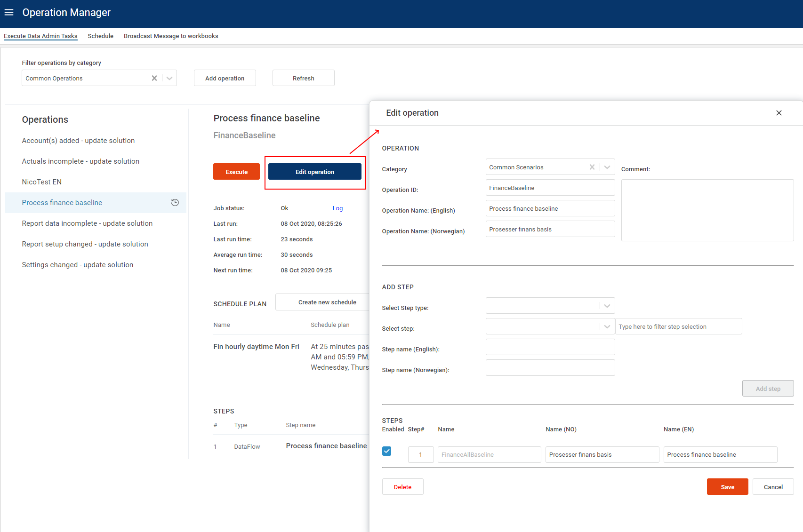Image resolution: width=803 pixels, height=532 pixels.
Task: Click Add operation
Action: coord(225,78)
